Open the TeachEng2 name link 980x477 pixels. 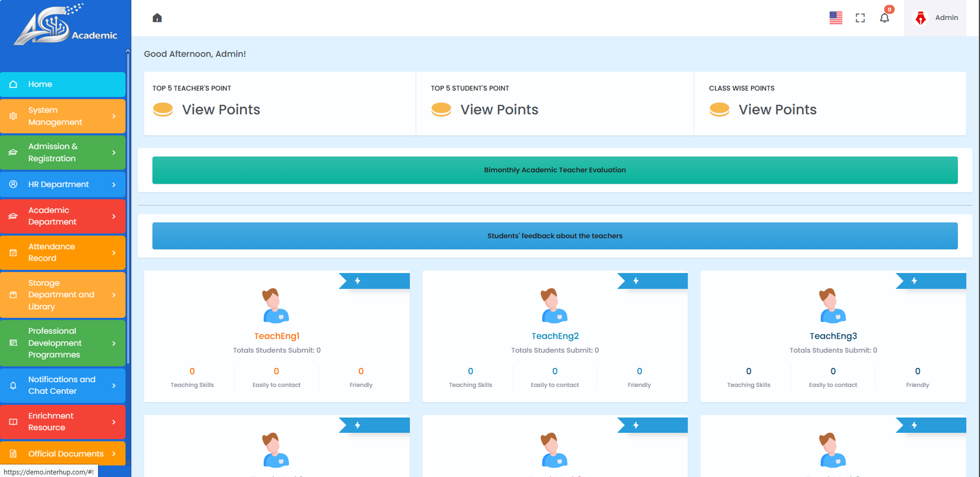[x=555, y=336]
